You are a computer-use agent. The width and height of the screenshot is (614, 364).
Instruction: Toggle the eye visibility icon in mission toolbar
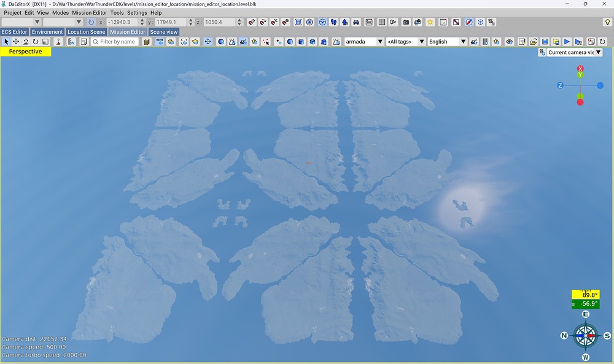[509, 42]
